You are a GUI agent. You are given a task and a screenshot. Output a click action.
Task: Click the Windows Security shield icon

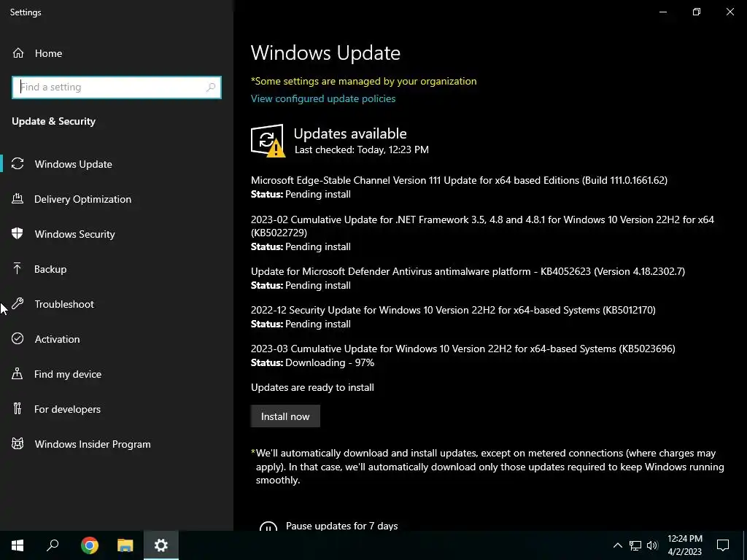[x=18, y=234]
